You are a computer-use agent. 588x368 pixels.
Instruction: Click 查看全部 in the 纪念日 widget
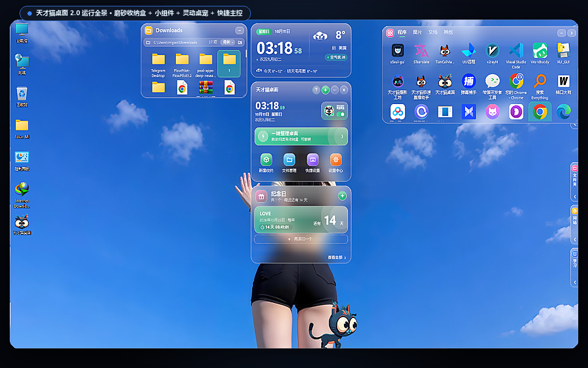[337, 257]
